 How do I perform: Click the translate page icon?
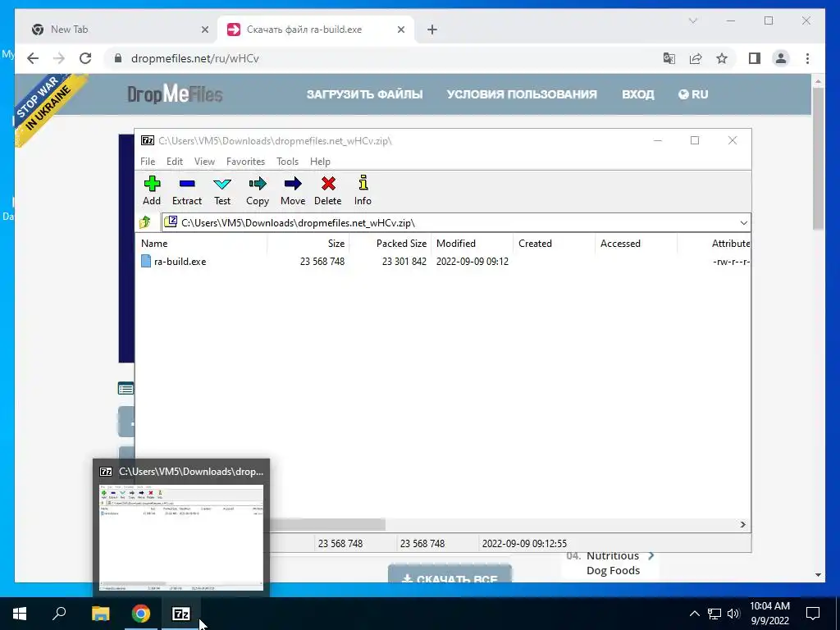669,58
